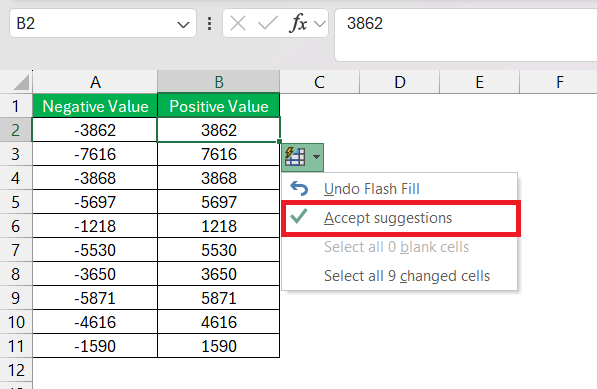The width and height of the screenshot is (597, 389).
Task: Choose Select all 9 changed cells
Action: 399,276
